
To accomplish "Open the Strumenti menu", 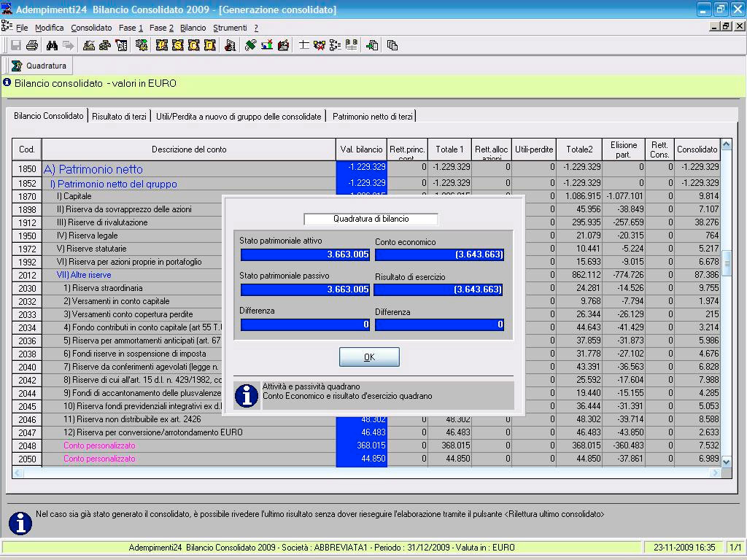I will pyautogui.click(x=230, y=28).
